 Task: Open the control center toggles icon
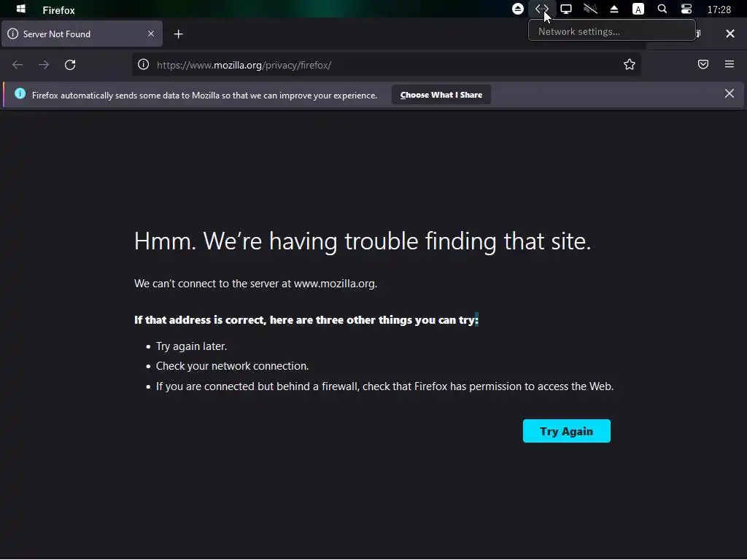coord(686,9)
